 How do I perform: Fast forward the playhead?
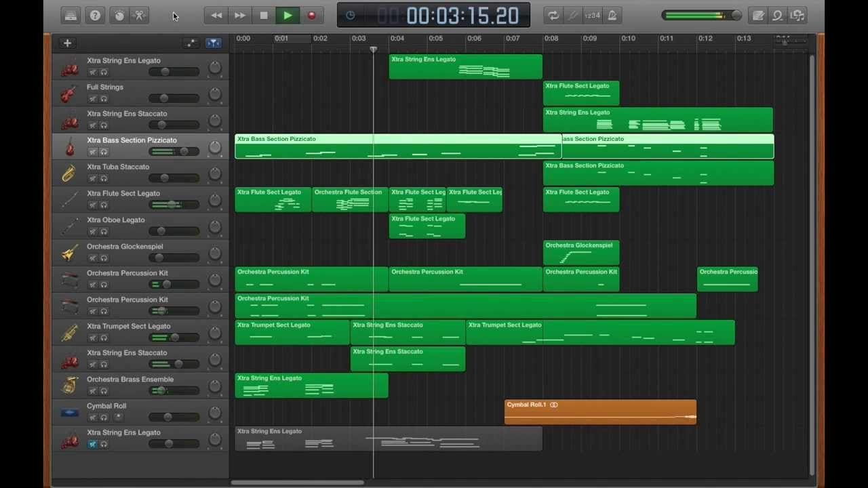pos(240,16)
